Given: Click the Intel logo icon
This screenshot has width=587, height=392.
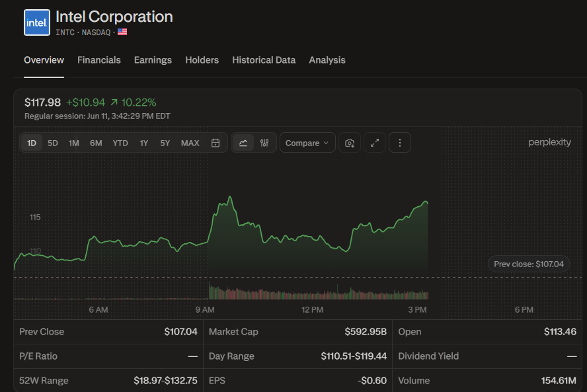Looking at the screenshot, I should [37, 22].
